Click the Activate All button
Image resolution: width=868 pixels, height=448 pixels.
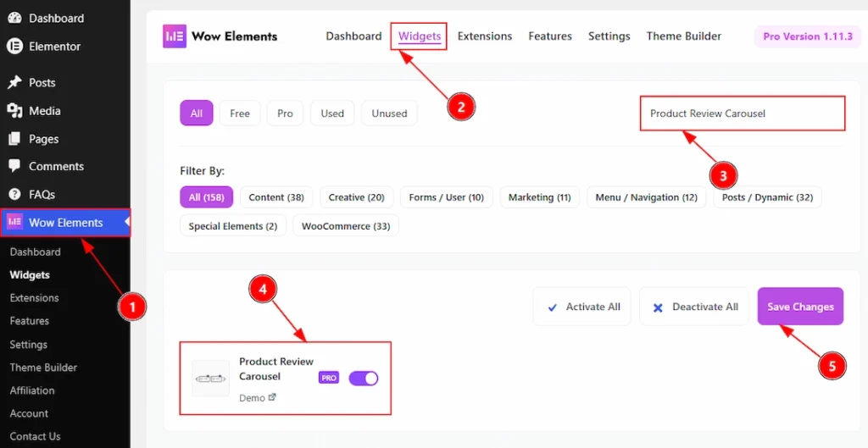tap(581, 307)
